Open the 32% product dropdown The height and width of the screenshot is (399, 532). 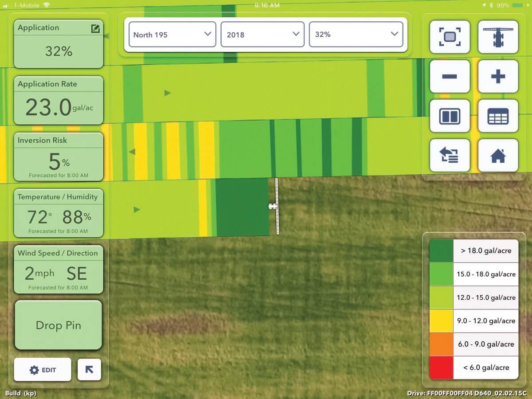(x=356, y=34)
